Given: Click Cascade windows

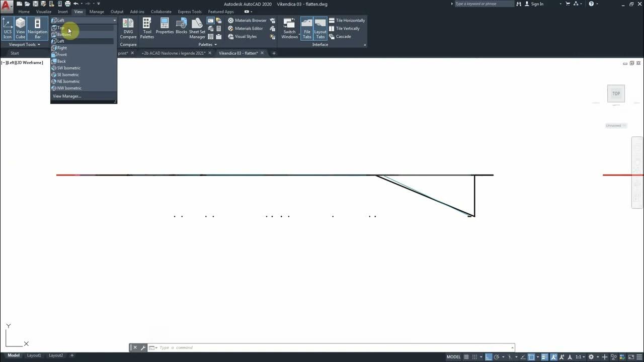Looking at the screenshot, I should tap(340, 37).
